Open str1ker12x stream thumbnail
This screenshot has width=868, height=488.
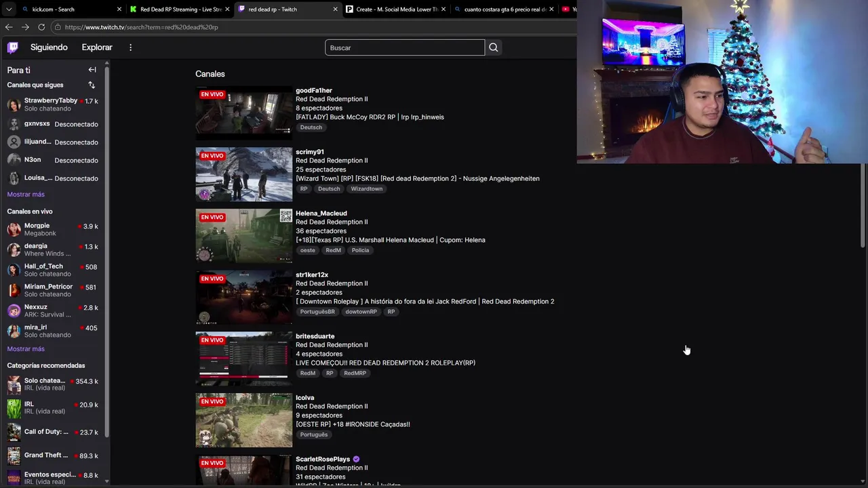pyautogui.click(x=244, y=298)
